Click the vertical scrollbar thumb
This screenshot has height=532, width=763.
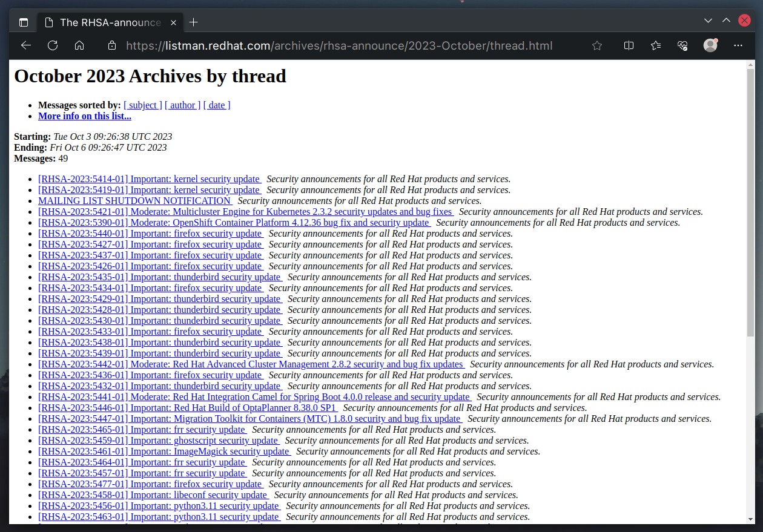(750, 203)
